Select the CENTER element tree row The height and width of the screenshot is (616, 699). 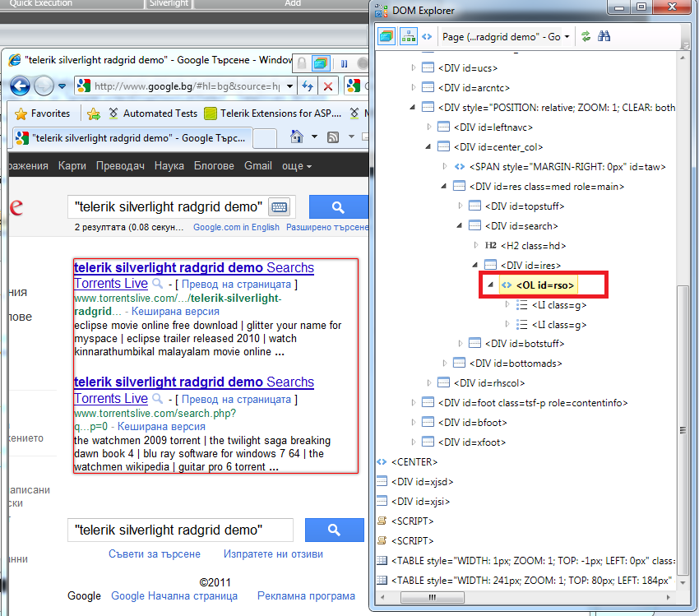[407, 462]
